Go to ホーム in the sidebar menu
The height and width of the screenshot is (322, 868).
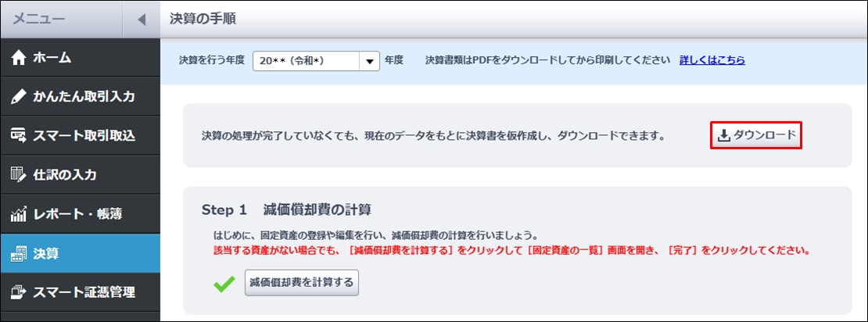(x=52, y=57)
